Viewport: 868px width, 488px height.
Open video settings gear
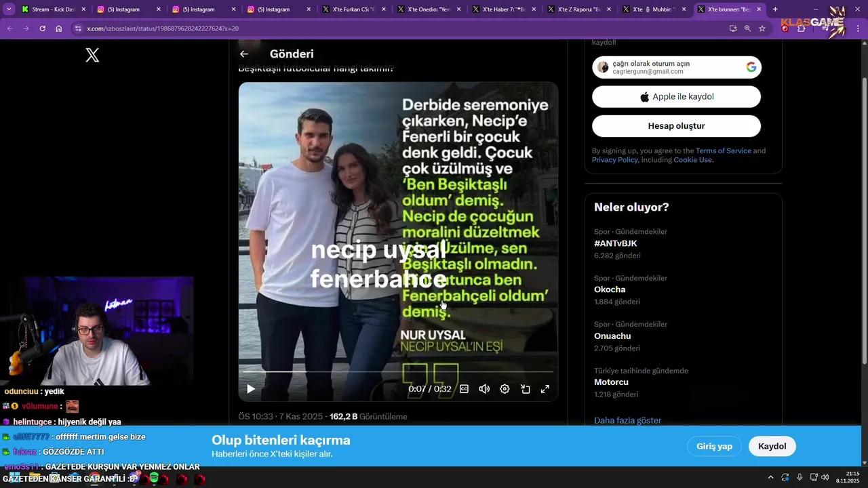[x=505, y=389]
